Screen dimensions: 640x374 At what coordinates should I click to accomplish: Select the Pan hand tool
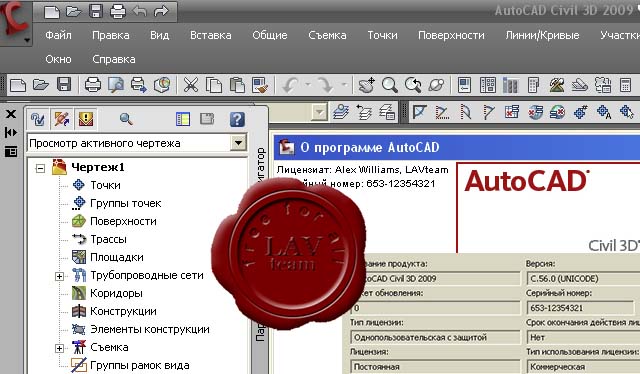click(367, 85)
